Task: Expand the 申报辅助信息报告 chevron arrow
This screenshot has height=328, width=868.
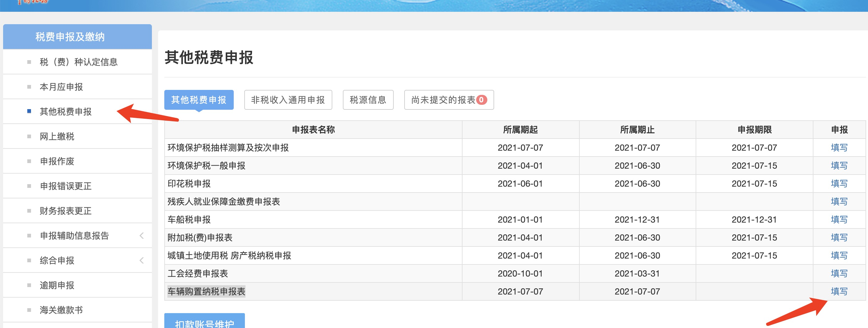Action: tap(142, 236)
